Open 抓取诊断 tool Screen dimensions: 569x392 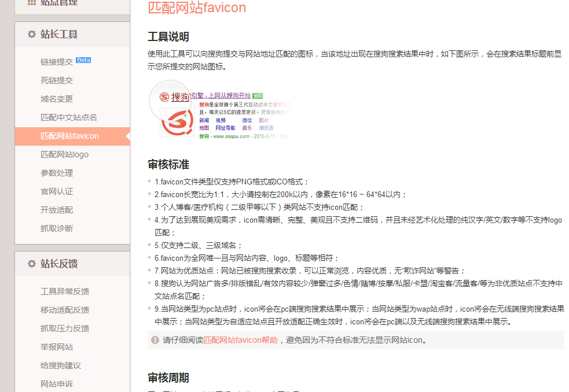57,228
